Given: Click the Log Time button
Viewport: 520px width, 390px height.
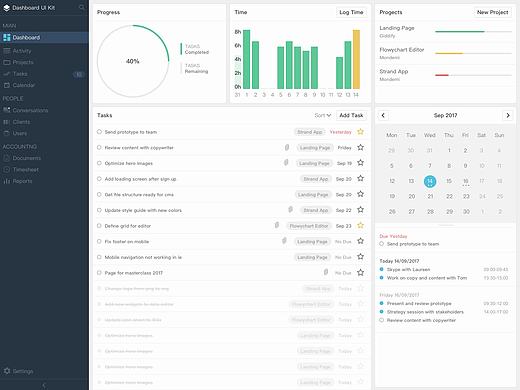Looking at the screenshot, I should 351,12.
